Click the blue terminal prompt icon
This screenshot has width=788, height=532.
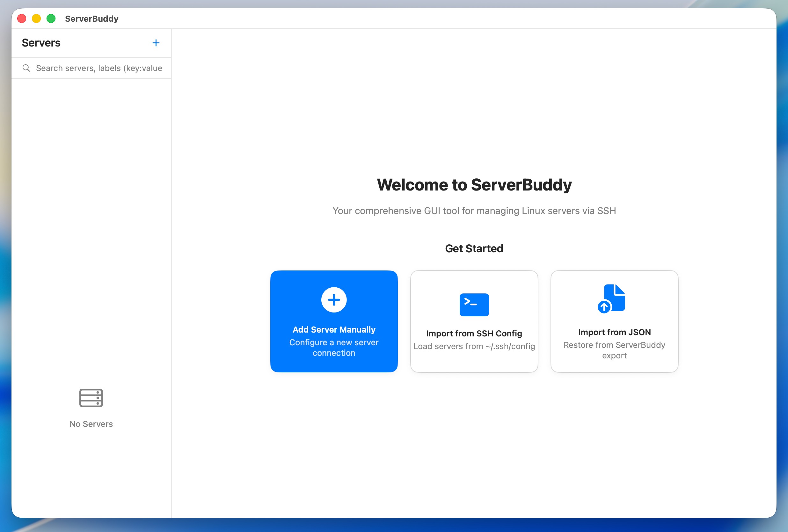point(474,305)
